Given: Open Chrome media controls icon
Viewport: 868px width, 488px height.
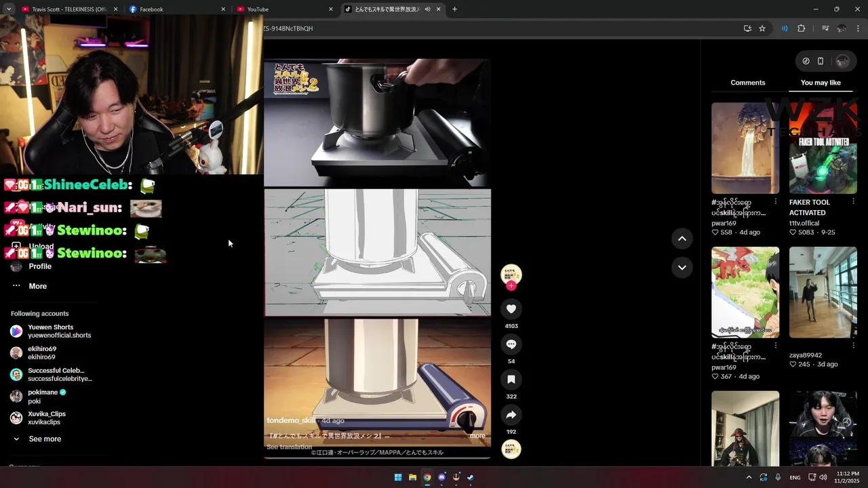Looking at the screenshot, I should 825,28.
